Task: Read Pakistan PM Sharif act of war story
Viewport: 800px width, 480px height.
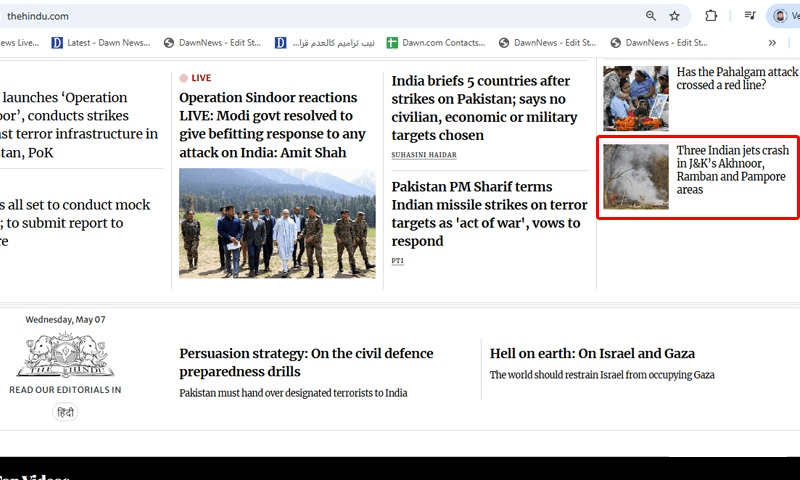Action: tap(489, 214)
